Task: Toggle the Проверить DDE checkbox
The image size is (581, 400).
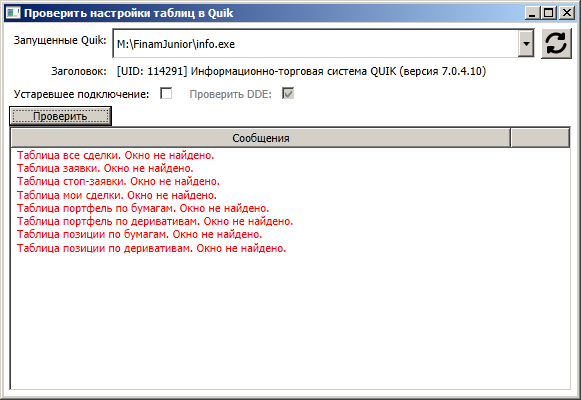Action: [x=288, y=93]
